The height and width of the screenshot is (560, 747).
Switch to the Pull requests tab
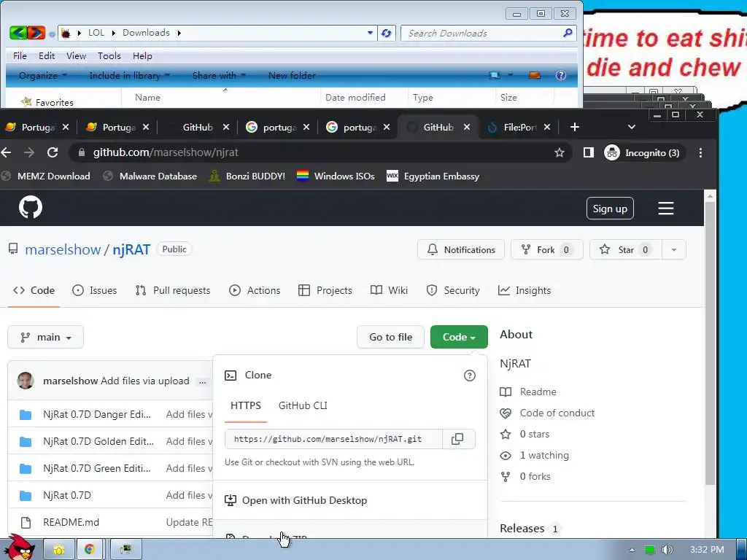(172, 290)
